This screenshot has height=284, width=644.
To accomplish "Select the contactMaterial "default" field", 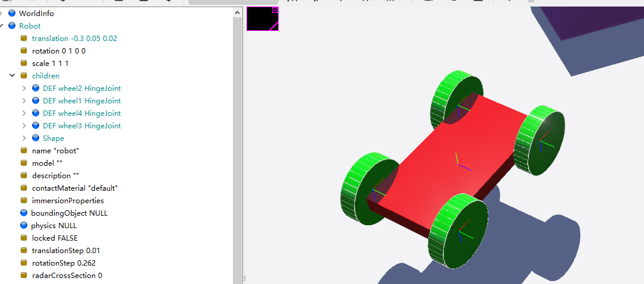I will point(75,188).
